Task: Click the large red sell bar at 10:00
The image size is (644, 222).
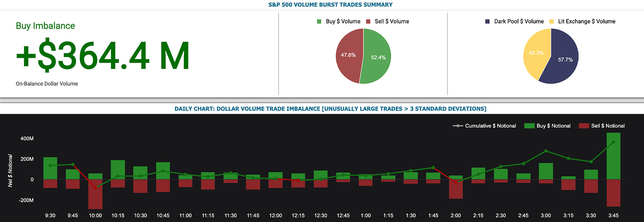Action: pyautogui.click(x=96, y=194)
